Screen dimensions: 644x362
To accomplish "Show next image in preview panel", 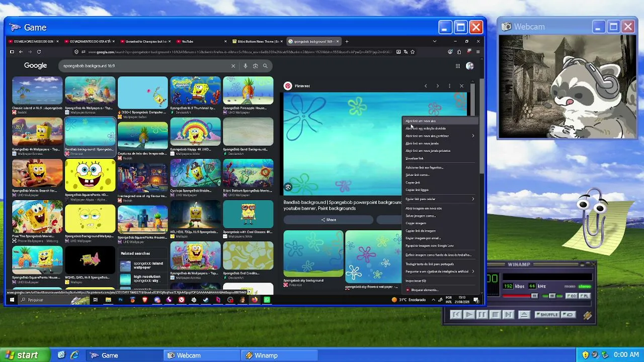I will tap(437, 86).
